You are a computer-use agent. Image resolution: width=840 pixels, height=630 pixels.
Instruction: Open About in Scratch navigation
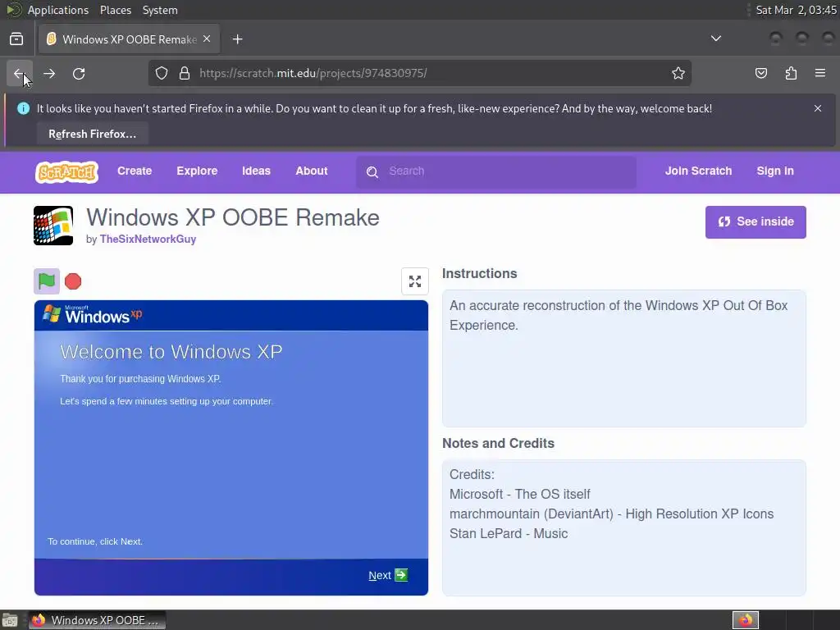click(x=311, y=171)
